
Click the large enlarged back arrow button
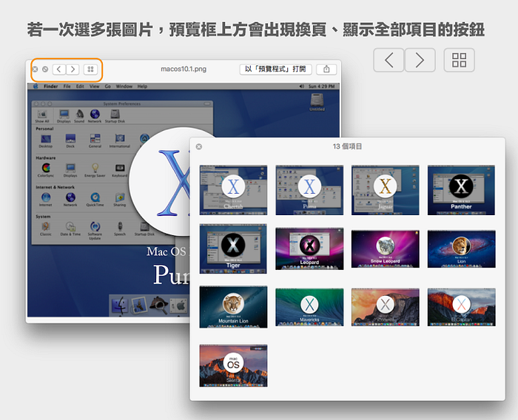click(388, 60)
